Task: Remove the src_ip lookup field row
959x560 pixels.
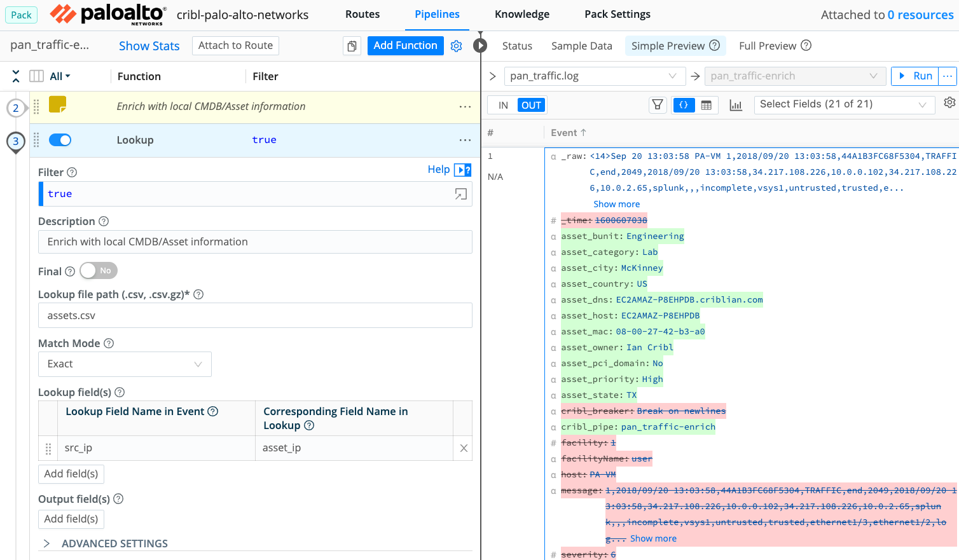Action: [x=464, y=448]
